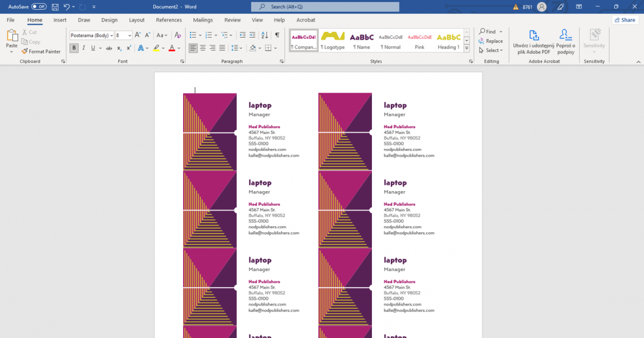
Task: Open the Layout ribbon tab
Action: (x=137, y=19)
